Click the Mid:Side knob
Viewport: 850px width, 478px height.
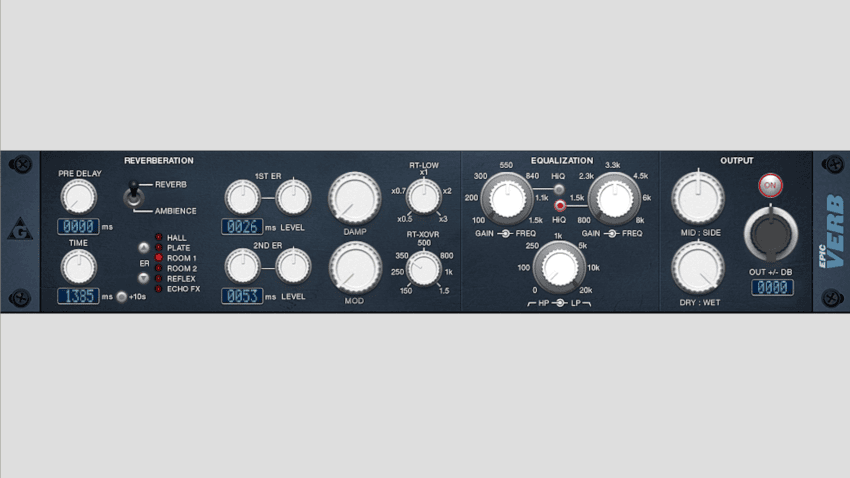click(x=698, y=198)
